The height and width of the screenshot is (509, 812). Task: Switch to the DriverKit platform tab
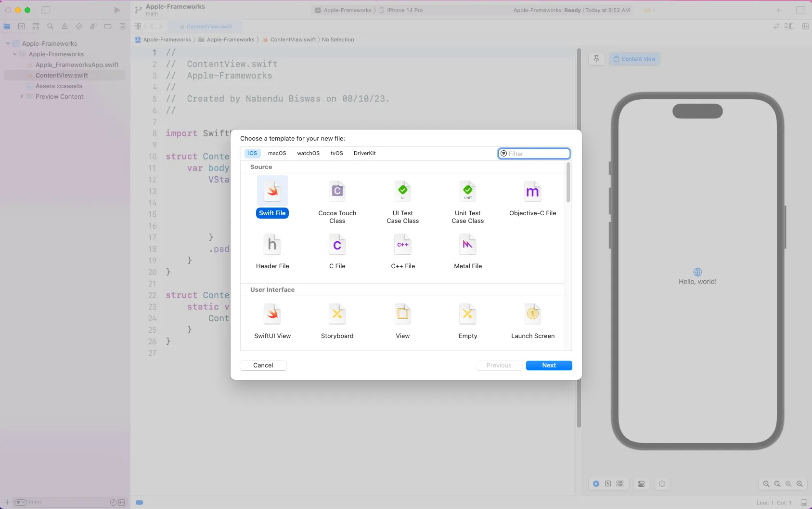364,153
